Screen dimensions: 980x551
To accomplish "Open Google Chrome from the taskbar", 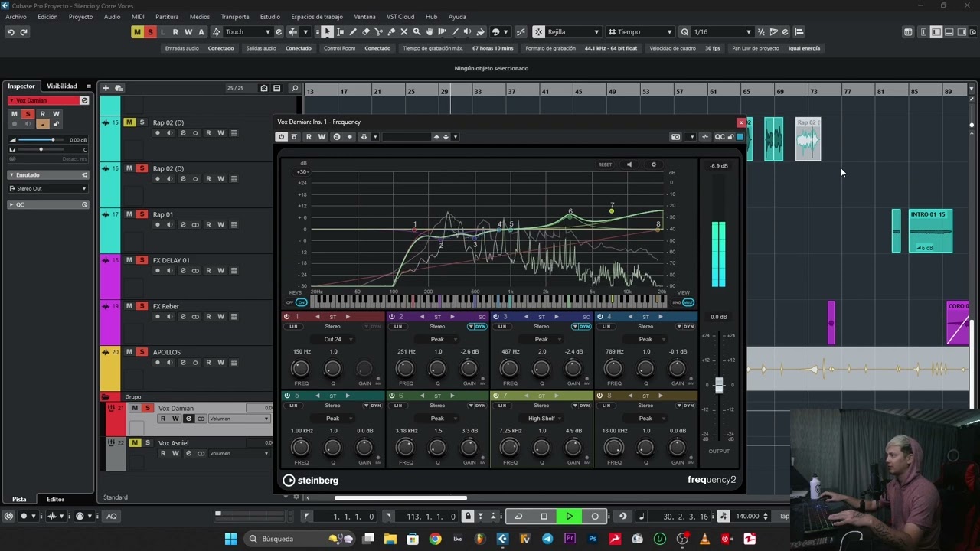I will 436,539.
